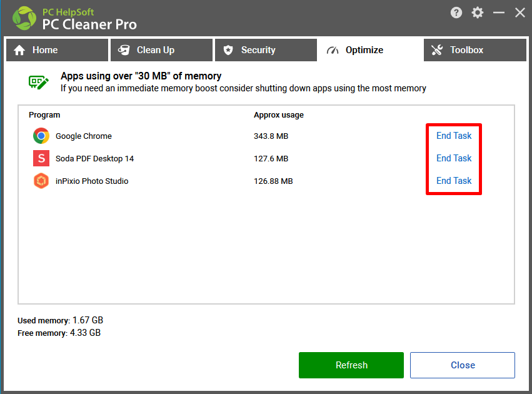Click the Used memory 1.67 GB text
Image resolution: width=532 pixels, height=394 pixels.
coord(61,320)
